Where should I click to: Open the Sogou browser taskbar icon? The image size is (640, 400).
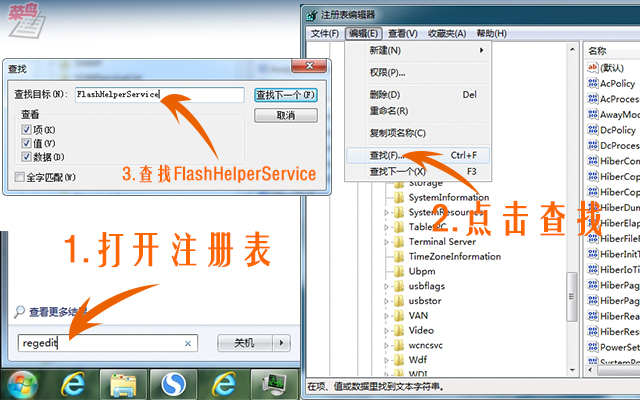point(173,384)
